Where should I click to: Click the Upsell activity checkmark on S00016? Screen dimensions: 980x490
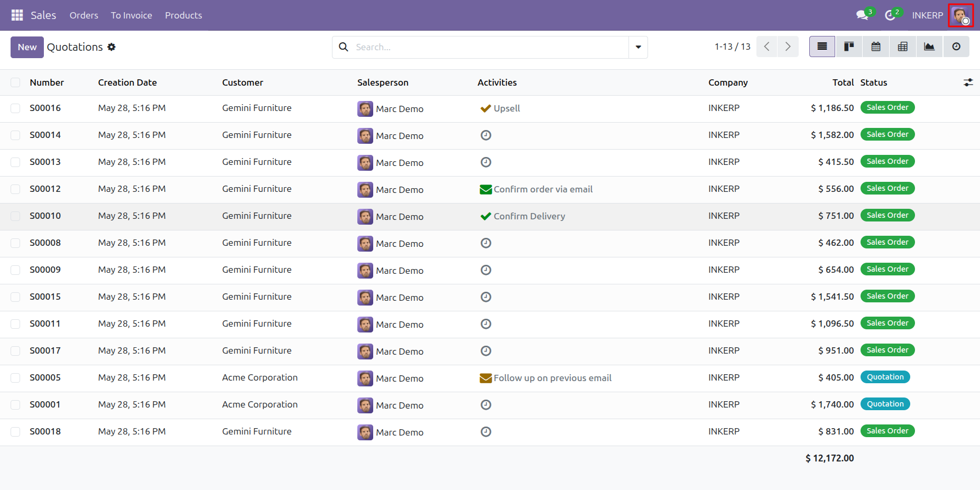pyautogui.click(x=486, y=108)
